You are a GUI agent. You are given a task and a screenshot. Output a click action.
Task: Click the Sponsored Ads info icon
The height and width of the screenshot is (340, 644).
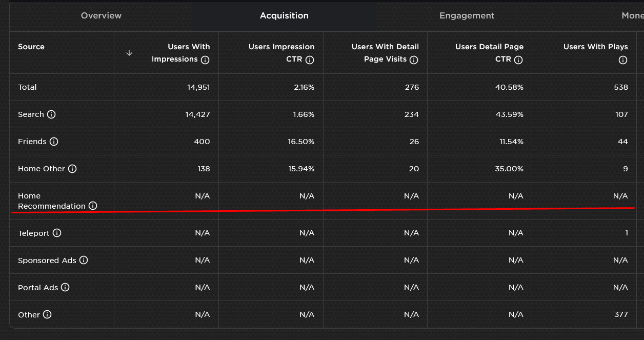(83, 260)
